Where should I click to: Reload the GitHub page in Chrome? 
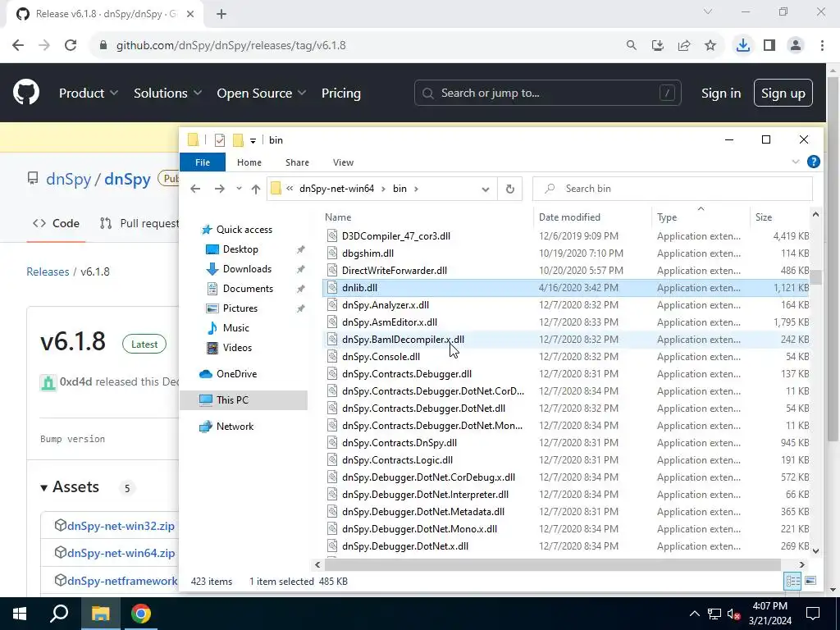tap(71, 46)
